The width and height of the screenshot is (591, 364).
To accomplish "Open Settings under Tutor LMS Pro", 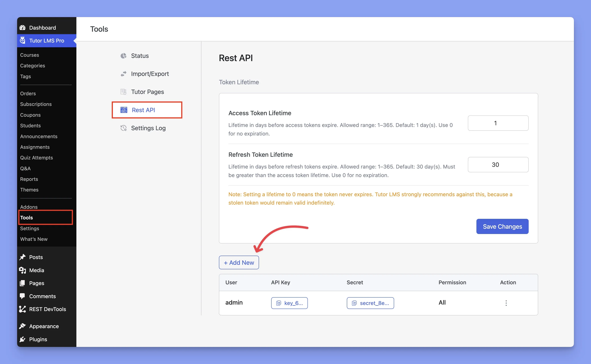I will [x=30, y=228].
